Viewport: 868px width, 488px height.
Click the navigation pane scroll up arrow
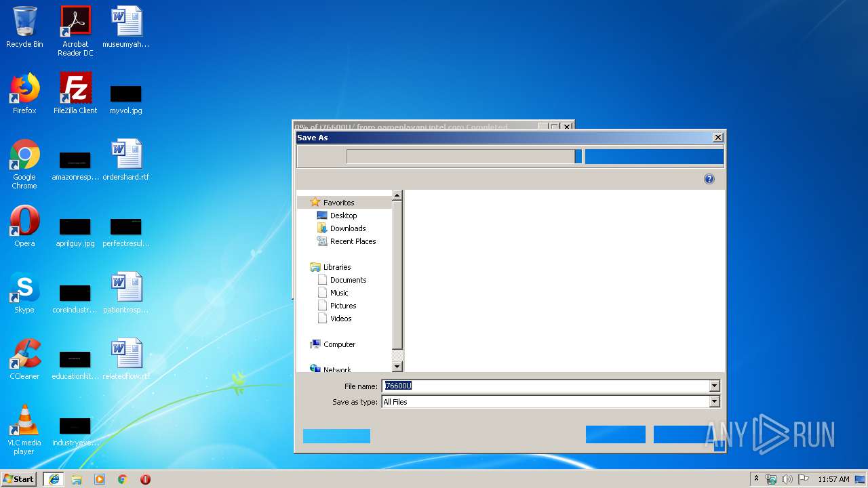tap(397, 195)
